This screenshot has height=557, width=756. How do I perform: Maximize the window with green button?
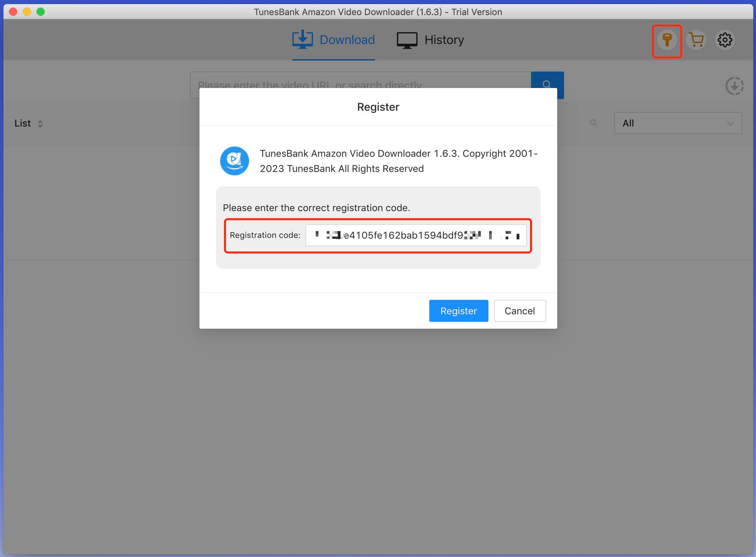point(41,12)
